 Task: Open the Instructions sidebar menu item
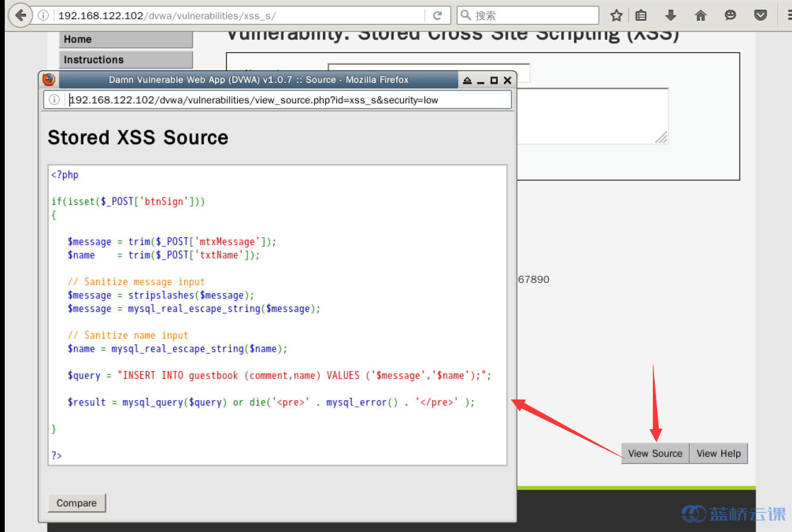(x=126, y=59)
